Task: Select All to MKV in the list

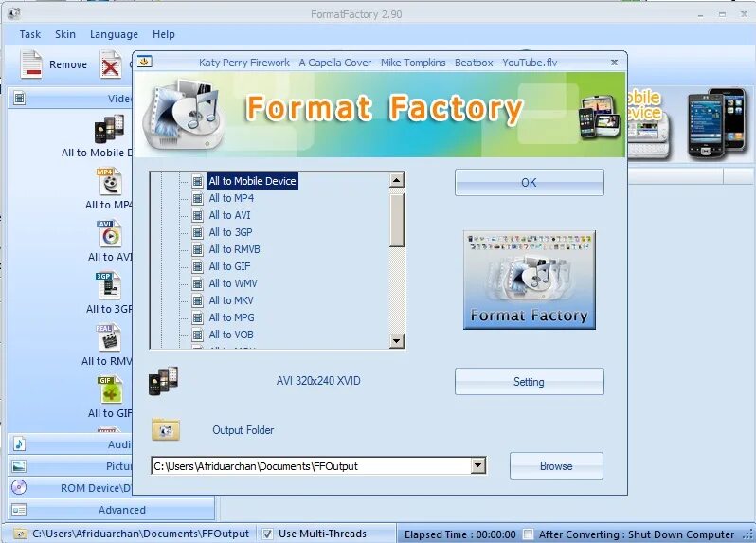Action: pyautogui.click(x=231, y=300)
